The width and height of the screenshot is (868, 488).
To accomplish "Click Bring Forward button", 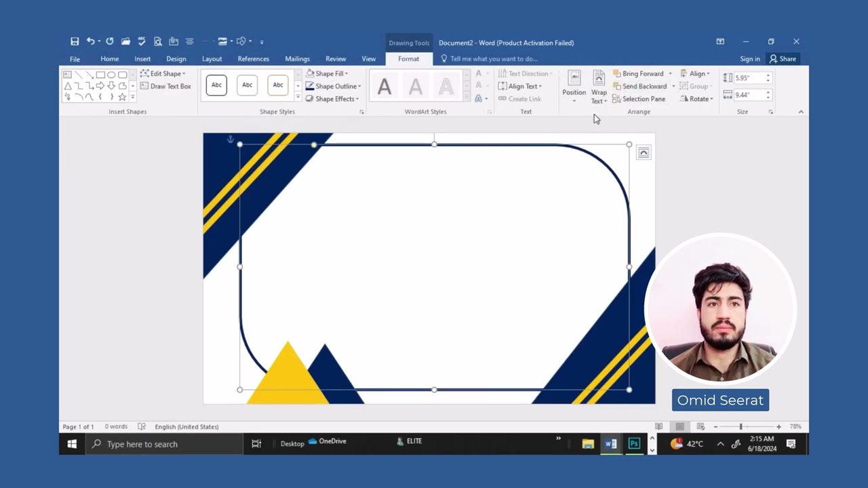I will click(638, 74).
